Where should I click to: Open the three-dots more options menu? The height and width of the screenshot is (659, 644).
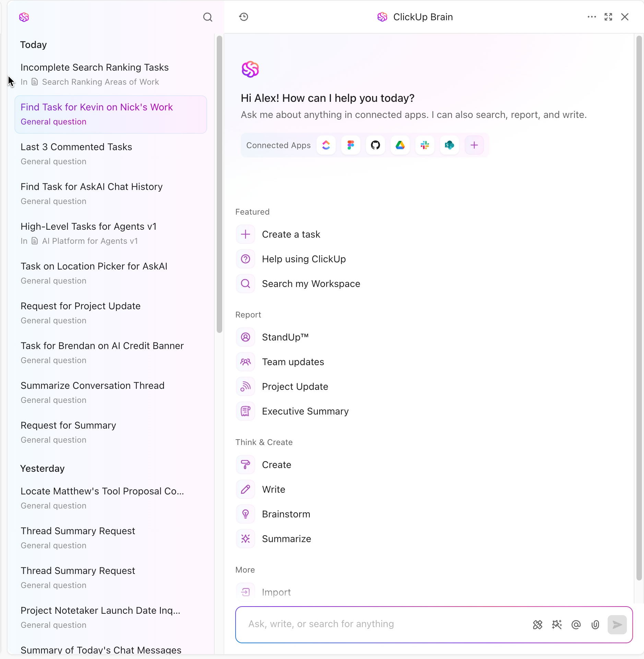(x=592, y=17)
